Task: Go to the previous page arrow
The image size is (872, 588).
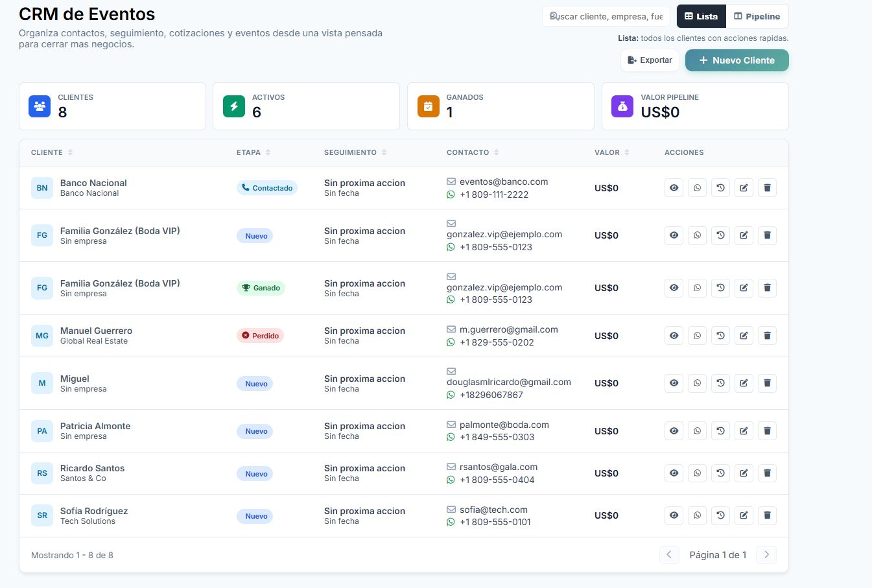Action: (669, 554)
